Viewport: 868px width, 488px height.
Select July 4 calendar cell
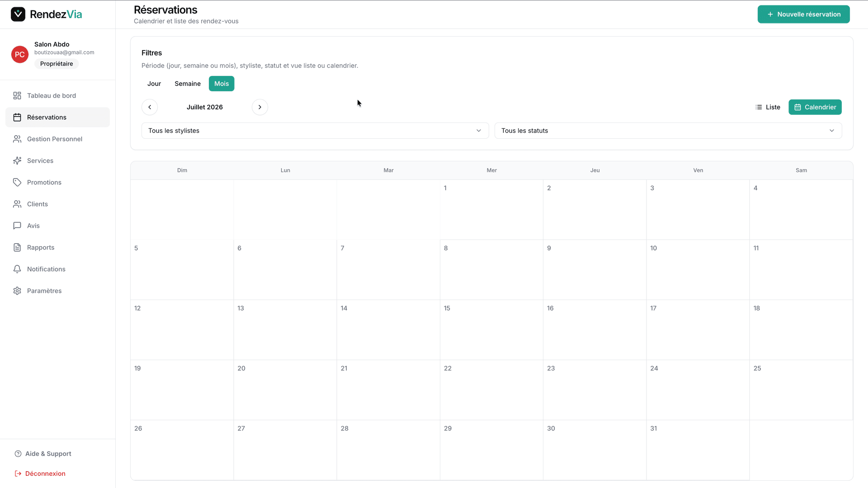801,210
